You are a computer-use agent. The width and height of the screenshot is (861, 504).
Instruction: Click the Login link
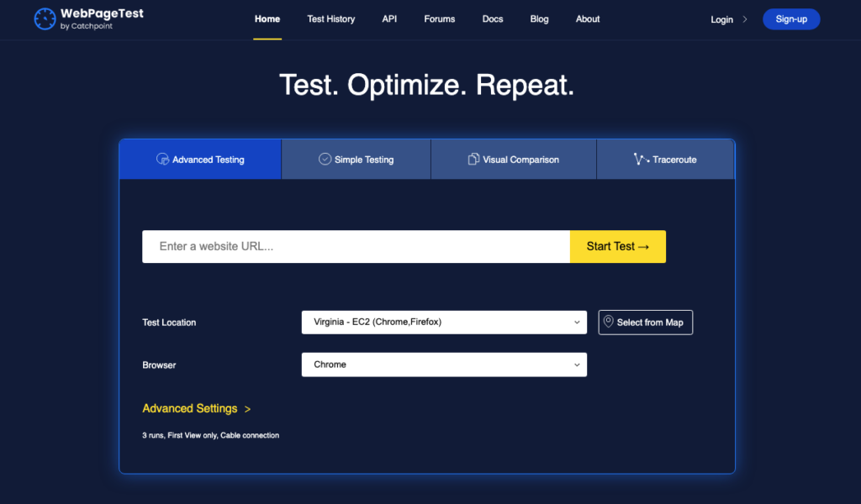tap(721, 19)
